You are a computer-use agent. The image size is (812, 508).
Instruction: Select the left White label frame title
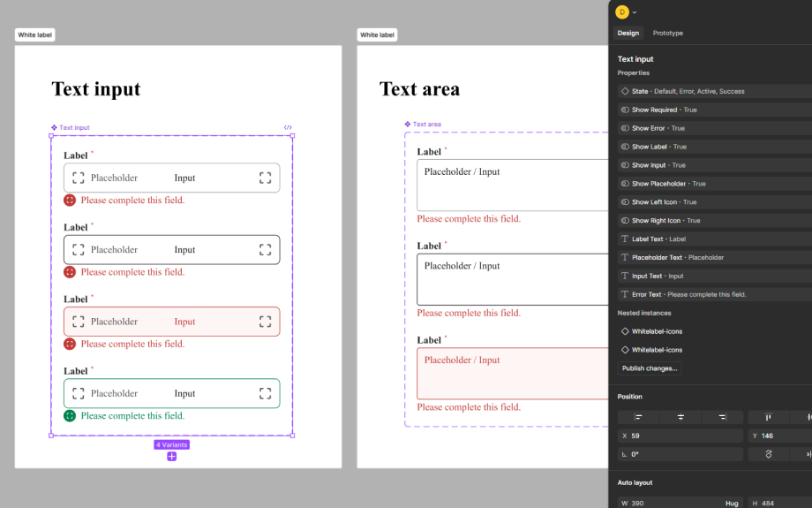(34, 35)
